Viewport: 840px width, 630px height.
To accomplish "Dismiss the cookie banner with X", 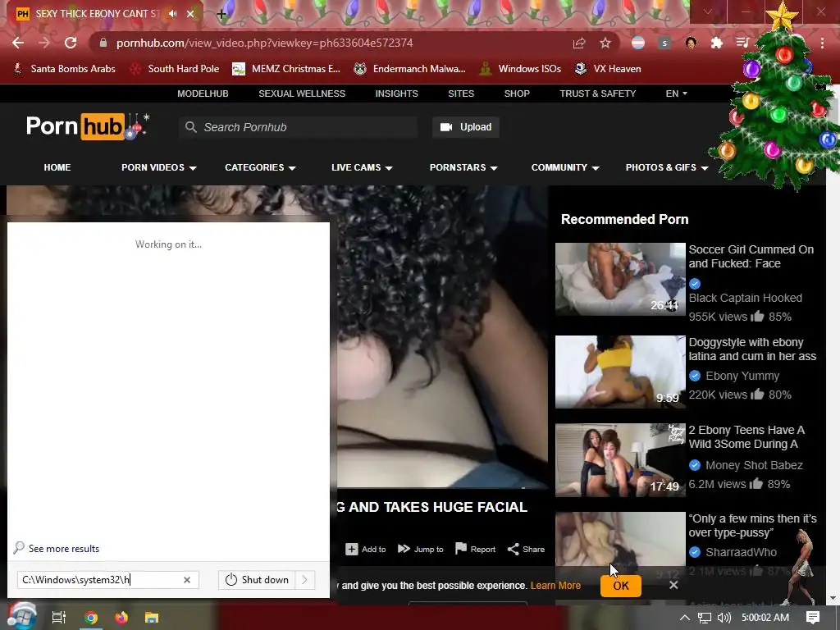I will (x=673, y=585).
